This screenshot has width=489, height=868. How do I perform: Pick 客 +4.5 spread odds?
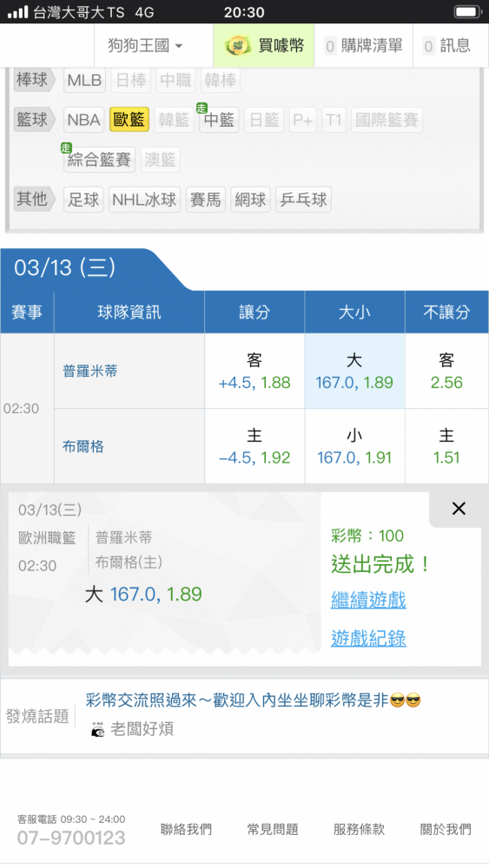(x=254, y=372)
